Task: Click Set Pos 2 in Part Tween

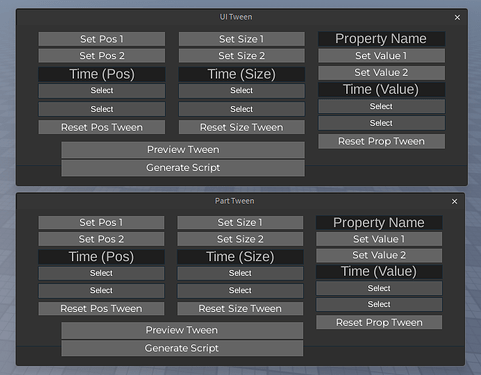Action: (101, 239)
